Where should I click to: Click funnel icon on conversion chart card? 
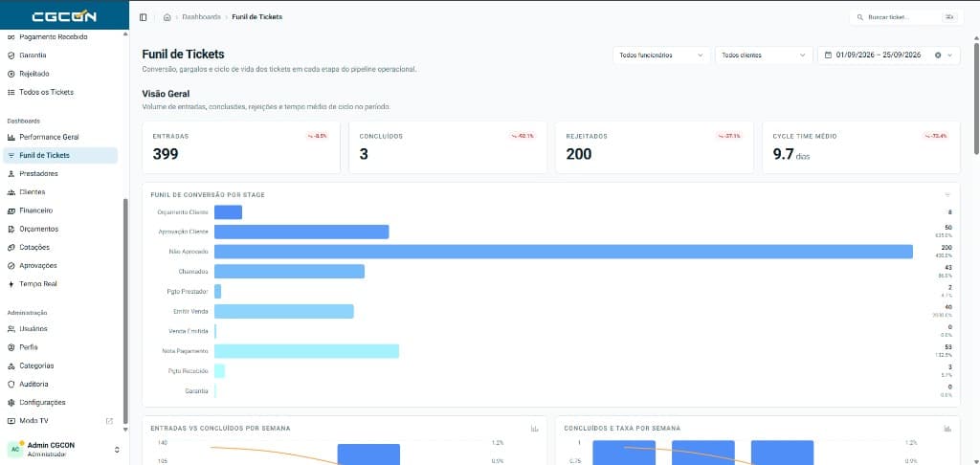[947, 195]
